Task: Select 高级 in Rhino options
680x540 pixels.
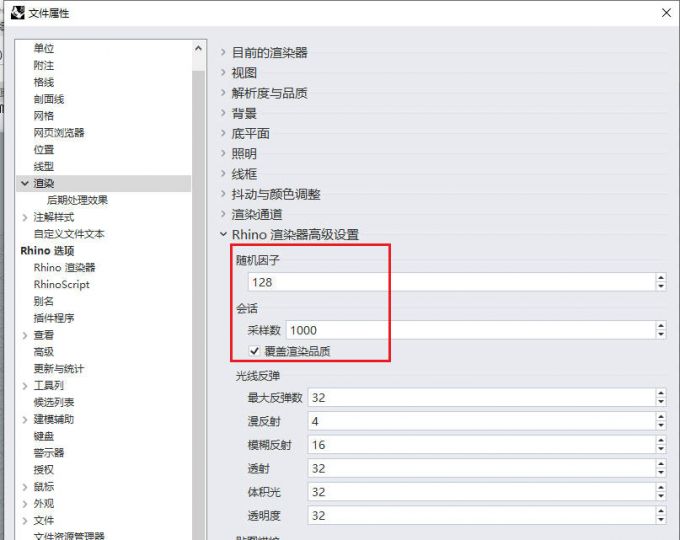Action: pyautogui.click(x=44, y=352)
